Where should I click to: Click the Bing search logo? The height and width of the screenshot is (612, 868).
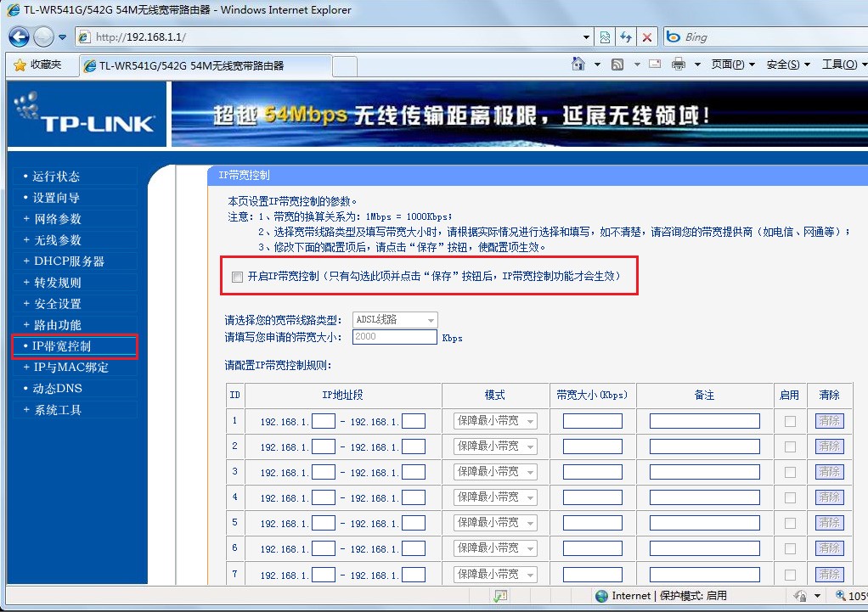[x=674, y=36]
